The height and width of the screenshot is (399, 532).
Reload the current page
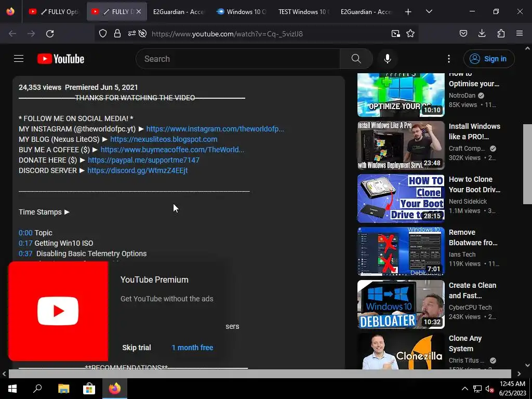[50, 34]
